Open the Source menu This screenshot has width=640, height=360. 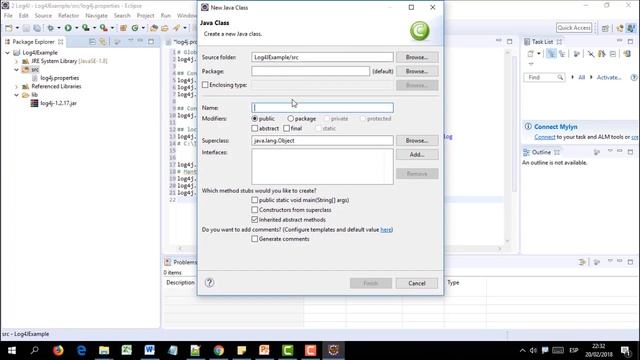(43, 16)
